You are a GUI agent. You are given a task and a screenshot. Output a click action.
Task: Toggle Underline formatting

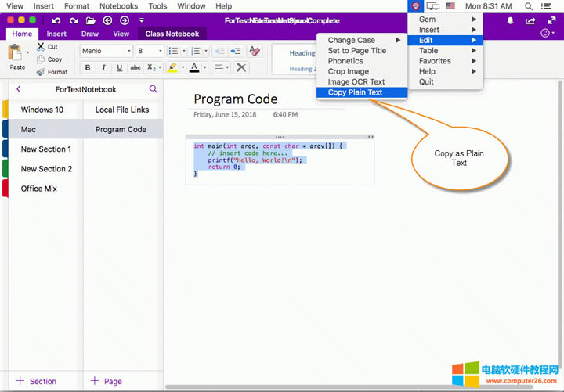pos(119,68)
